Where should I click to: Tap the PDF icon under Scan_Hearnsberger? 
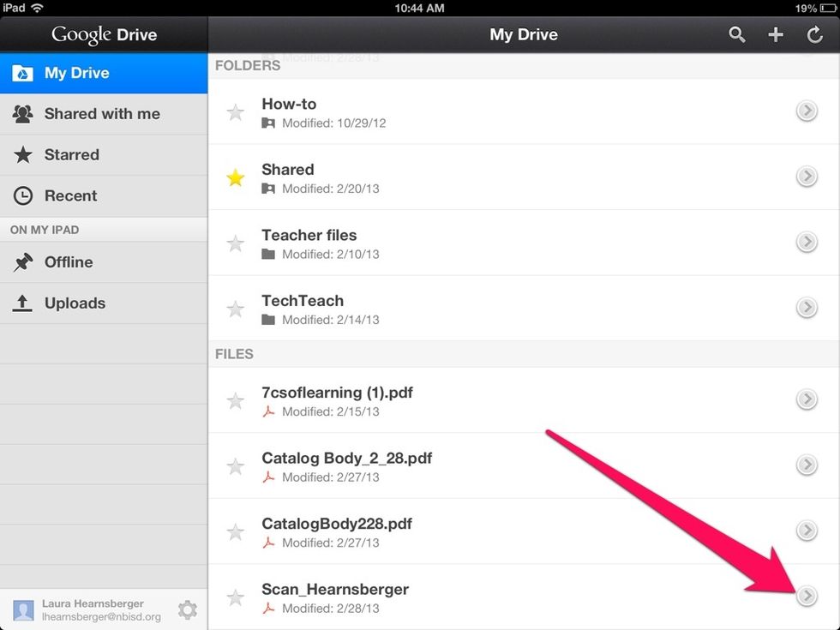268,609
